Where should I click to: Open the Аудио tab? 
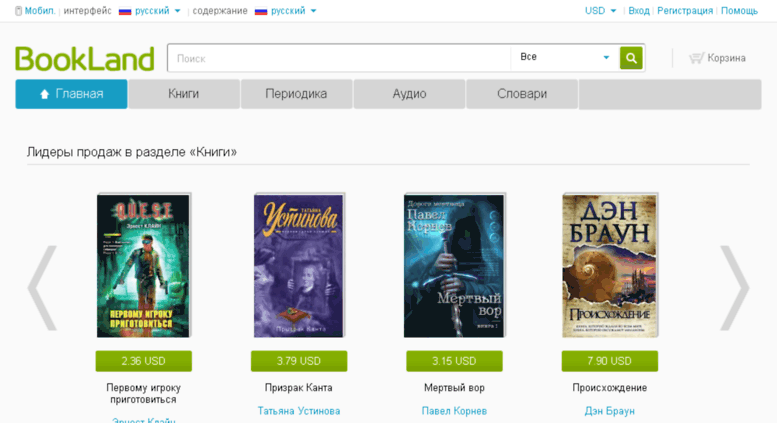click(409, 94)
